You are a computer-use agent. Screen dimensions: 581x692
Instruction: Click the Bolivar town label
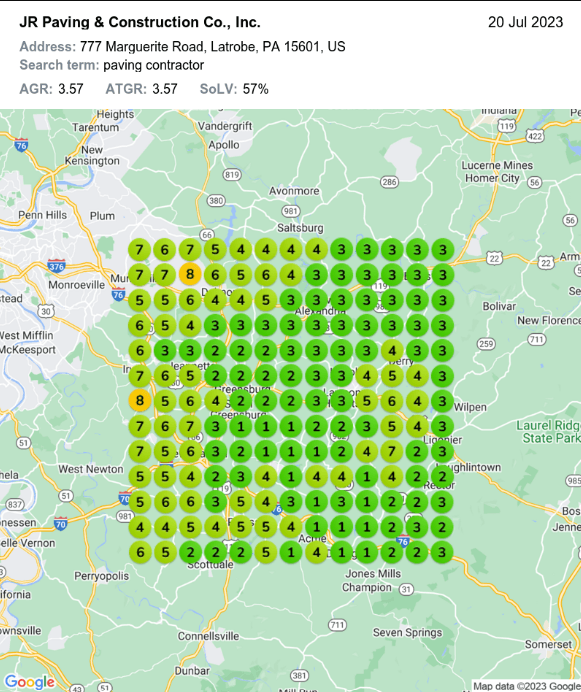pos(499,306)
